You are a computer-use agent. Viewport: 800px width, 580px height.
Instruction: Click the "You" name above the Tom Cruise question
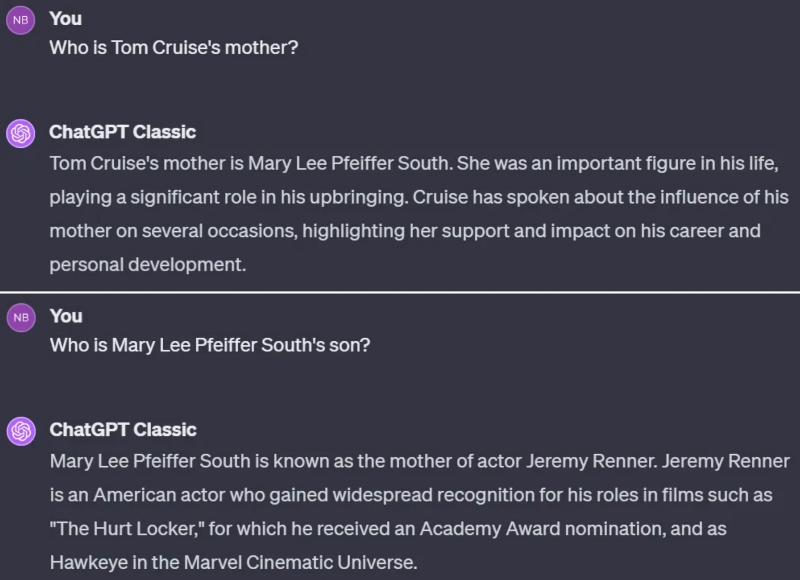(65, 18)
